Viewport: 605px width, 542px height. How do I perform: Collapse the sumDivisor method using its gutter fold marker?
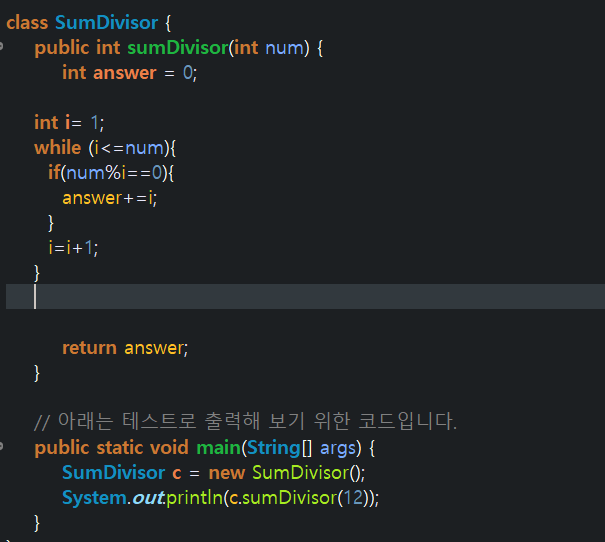[2, 46]
